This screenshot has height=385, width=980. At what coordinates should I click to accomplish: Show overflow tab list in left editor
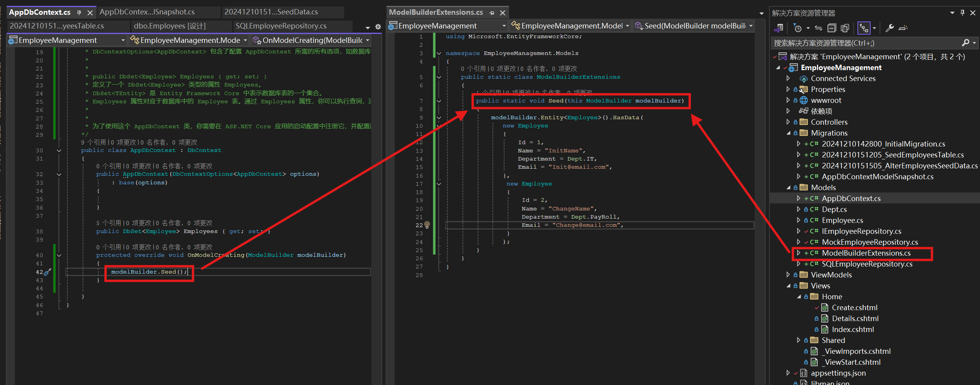click(x=368, y=27)
